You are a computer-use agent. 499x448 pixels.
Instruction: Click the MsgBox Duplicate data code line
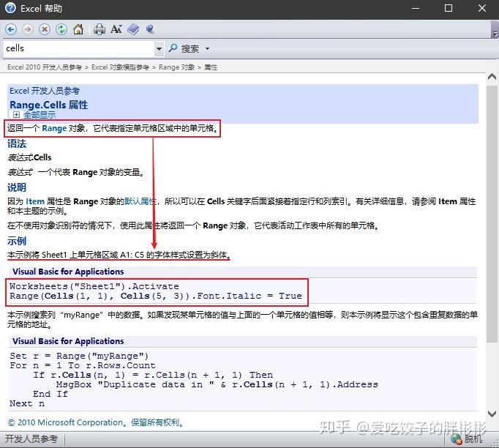pyautogui.click(x=217, y=384)
